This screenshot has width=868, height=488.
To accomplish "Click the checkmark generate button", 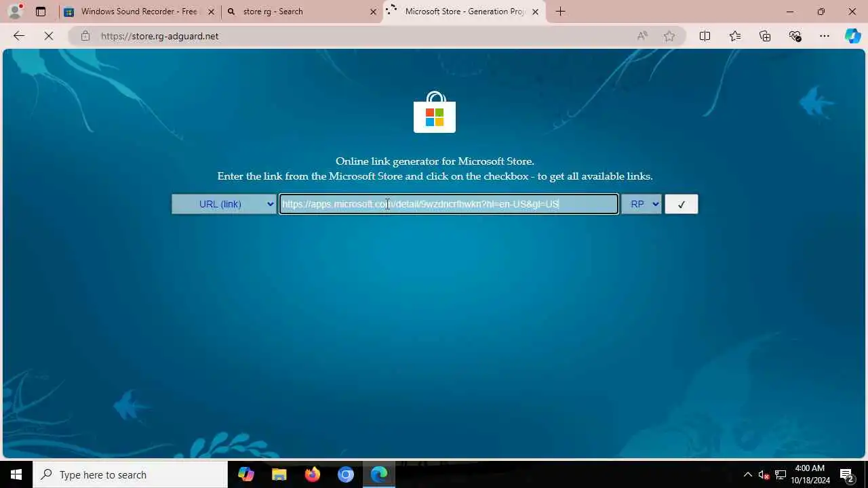I will click(x=682, y=204).
